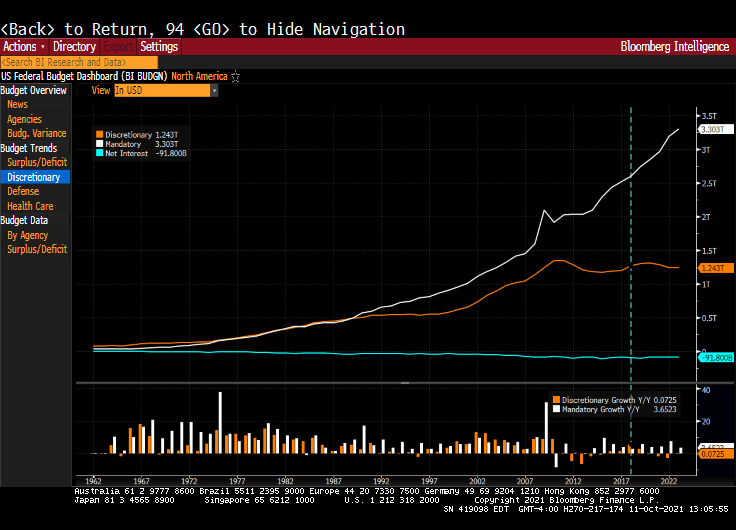The height and width of the screenshot is (530, 736).
Task: Click the Search BI Research and Data field
Action: coord(79,62)
